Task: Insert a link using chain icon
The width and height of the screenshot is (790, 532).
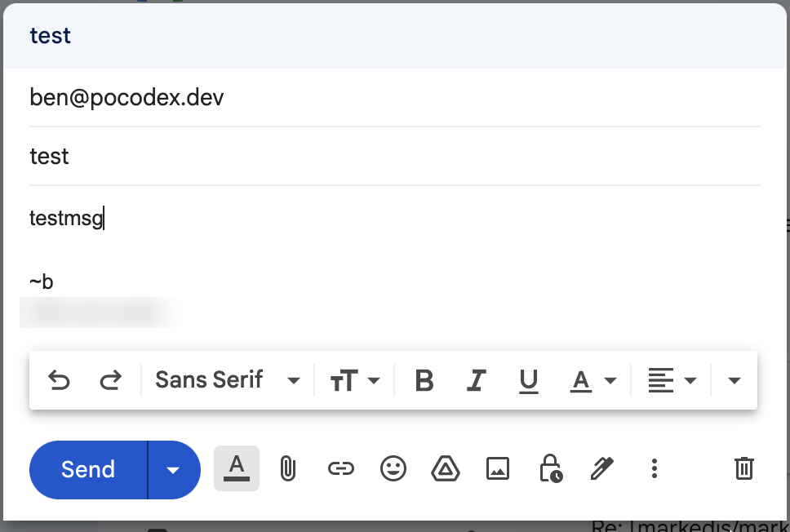Action: (x=340, y=468)
